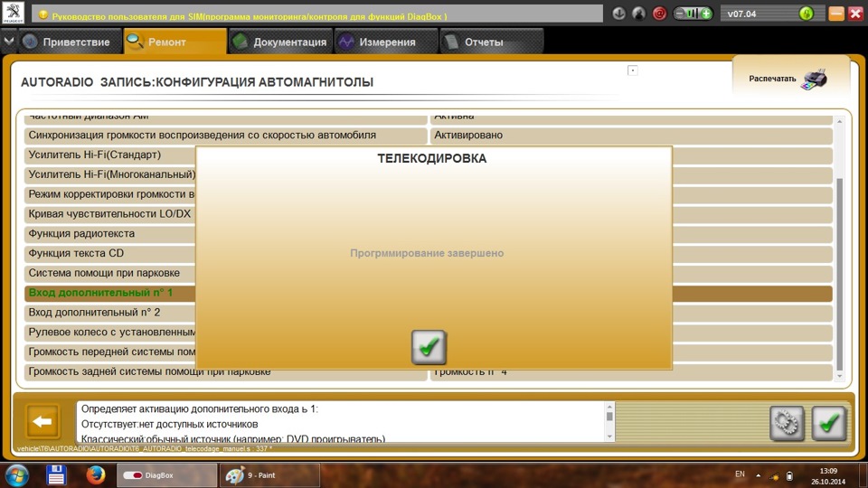Go back with the orange arrow button
Screen dimensions: 868x488
(x=42, y=422)
